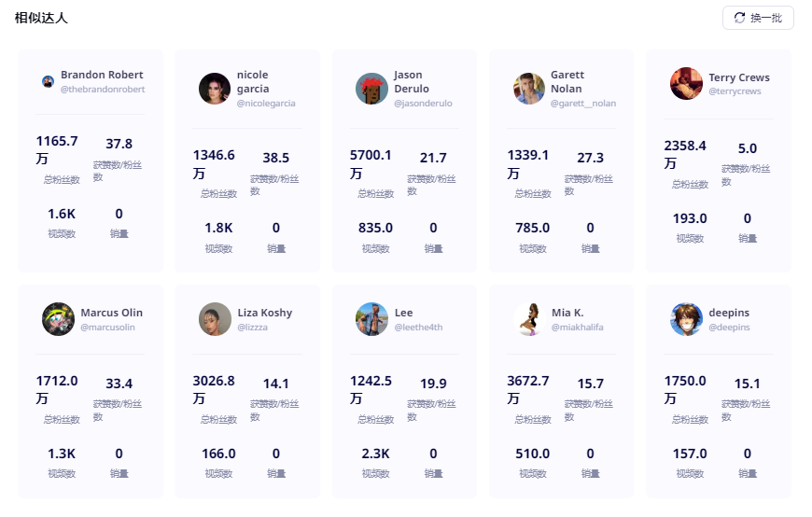Click the 相似达人 section heading
The image size is (812, 517).
click(x=41, y=18)
